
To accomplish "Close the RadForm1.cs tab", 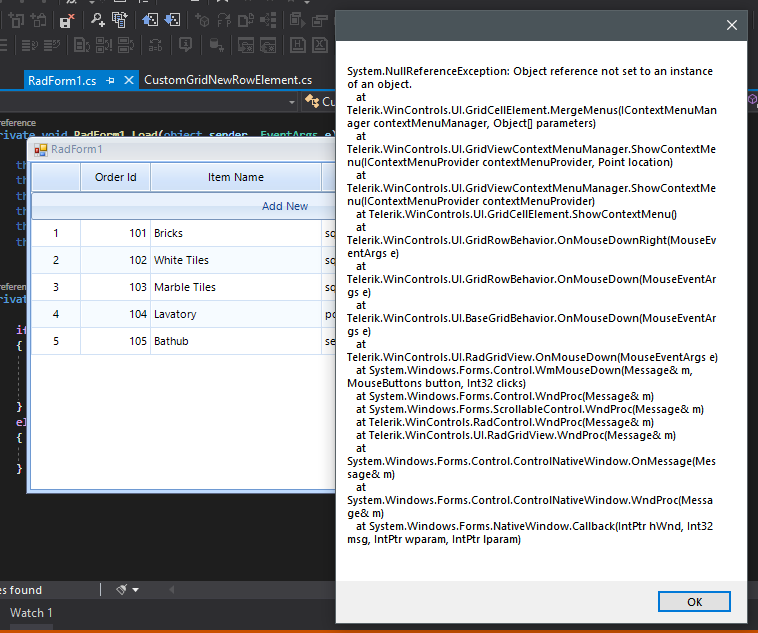I will [x=129, y=80].
